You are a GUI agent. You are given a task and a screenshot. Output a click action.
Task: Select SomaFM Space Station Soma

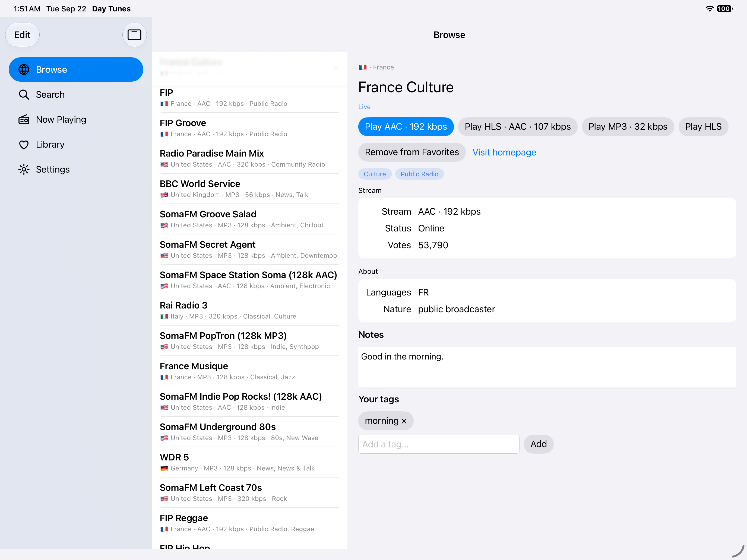pos(249,280)
